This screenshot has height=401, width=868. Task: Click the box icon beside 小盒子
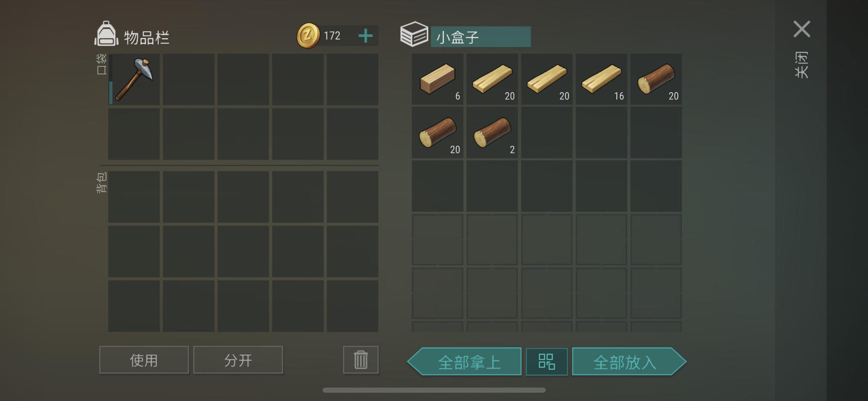(x=414, y=34)
